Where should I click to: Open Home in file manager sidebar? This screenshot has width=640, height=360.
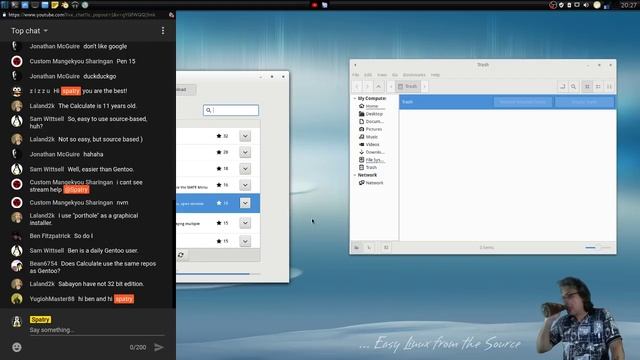tap(372, 106)
